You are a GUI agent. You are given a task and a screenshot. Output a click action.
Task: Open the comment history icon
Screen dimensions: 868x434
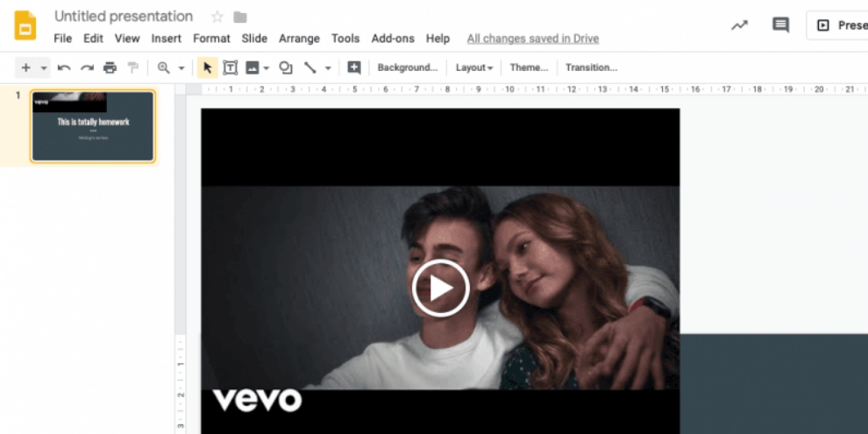click(x=780, y=25)
